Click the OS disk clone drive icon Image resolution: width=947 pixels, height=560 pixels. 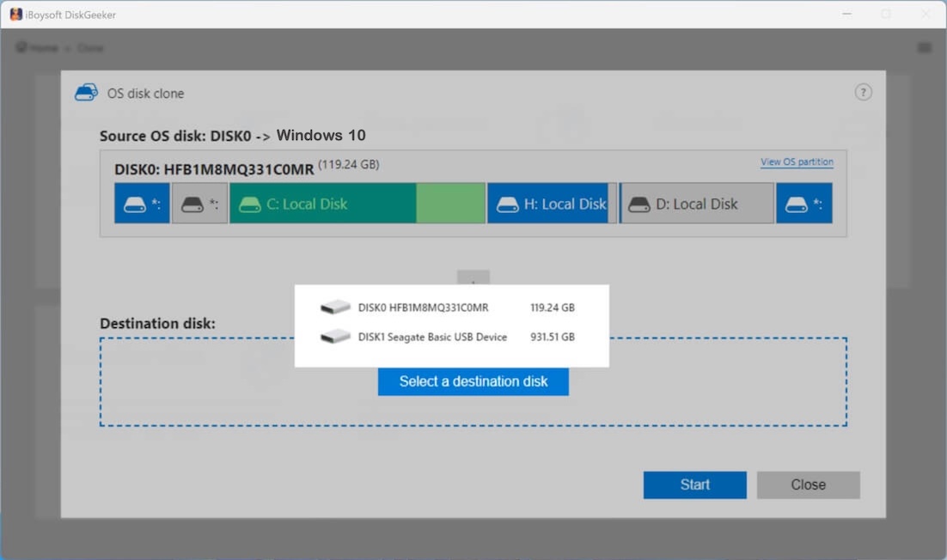85,92
